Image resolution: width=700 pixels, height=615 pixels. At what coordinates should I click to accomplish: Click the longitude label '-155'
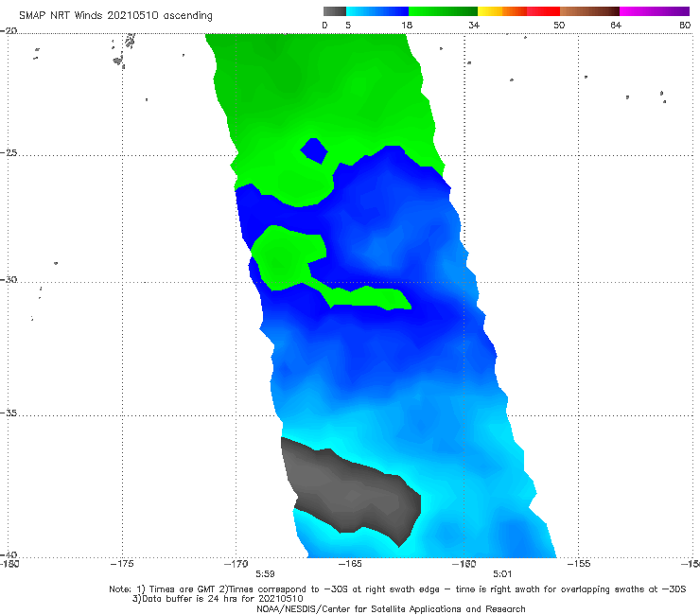[x=579, y=564]
